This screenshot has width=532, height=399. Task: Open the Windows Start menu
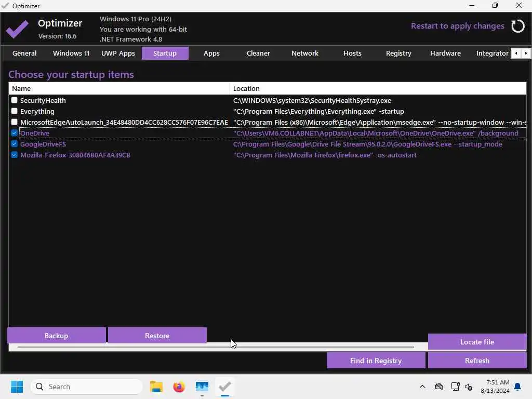pos(17,387)
